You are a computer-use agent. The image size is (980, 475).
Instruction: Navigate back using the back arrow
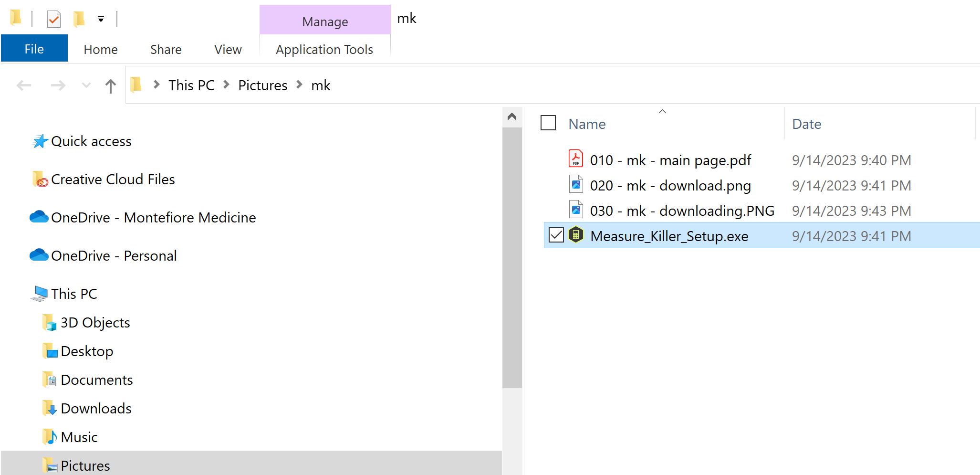click(x=24, y=85)
